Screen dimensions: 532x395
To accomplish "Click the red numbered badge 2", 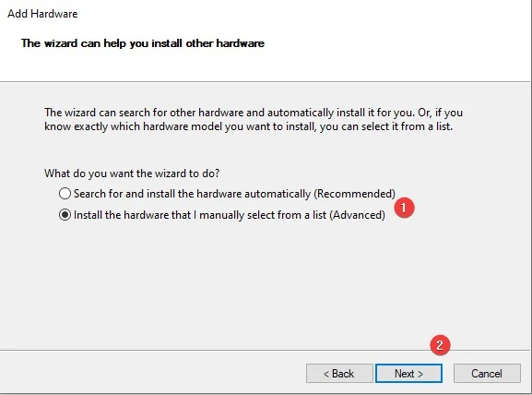I will [x=440, y=345].
